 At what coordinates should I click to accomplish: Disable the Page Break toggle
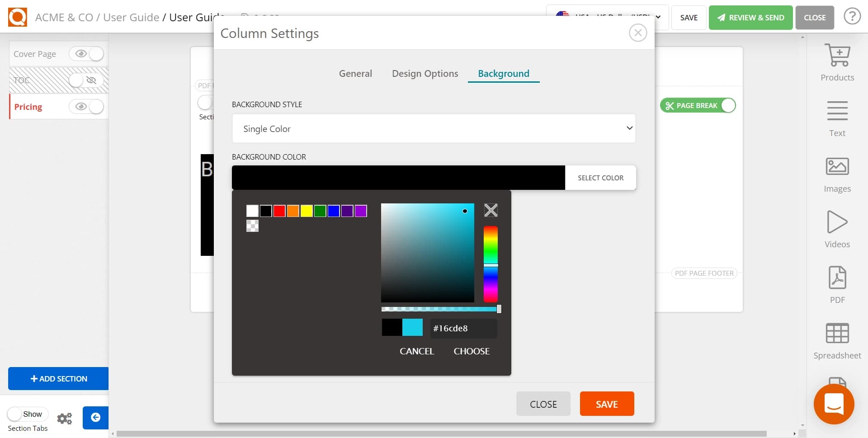[x=728, y=105]
